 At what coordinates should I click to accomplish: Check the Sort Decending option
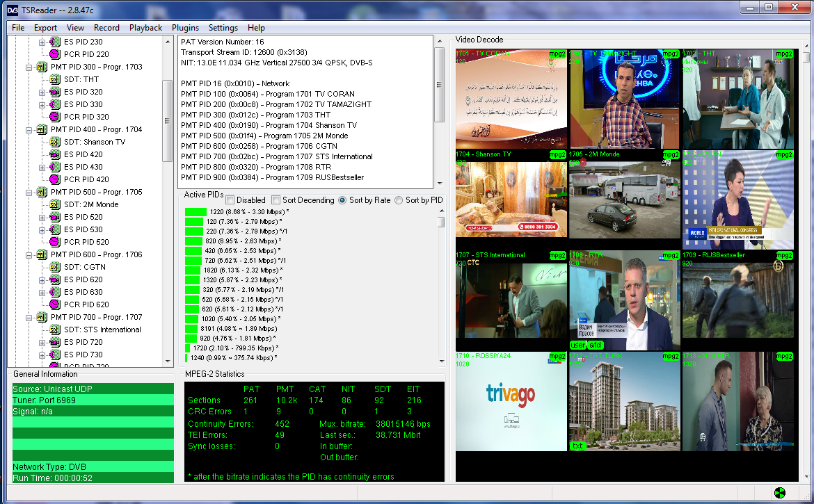(x=276, y=200)
